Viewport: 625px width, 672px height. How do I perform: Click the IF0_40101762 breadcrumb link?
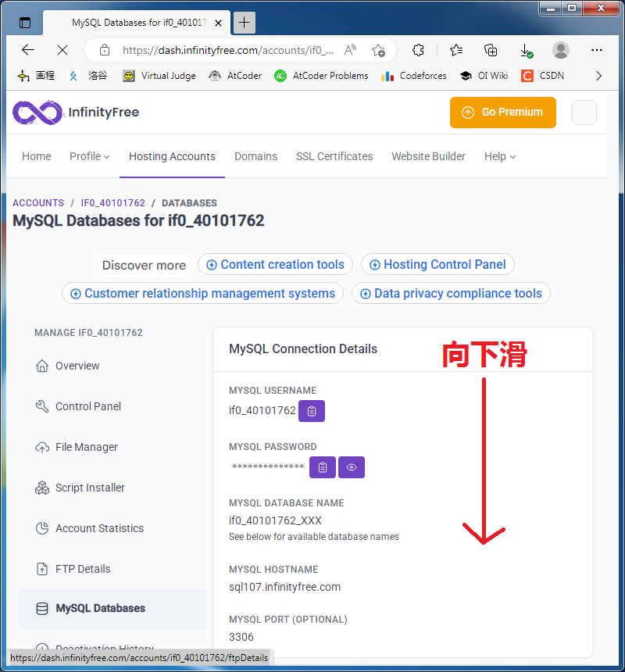click(113, 202)
